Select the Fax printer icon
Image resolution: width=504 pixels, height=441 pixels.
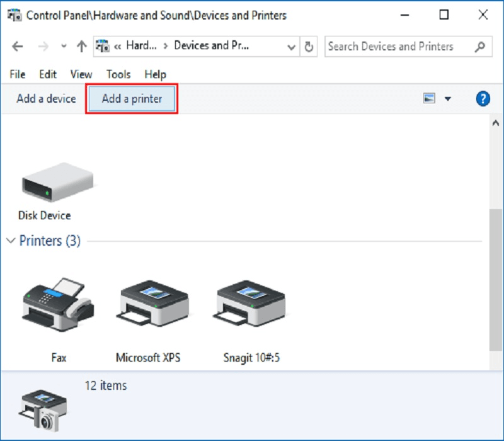58,304
